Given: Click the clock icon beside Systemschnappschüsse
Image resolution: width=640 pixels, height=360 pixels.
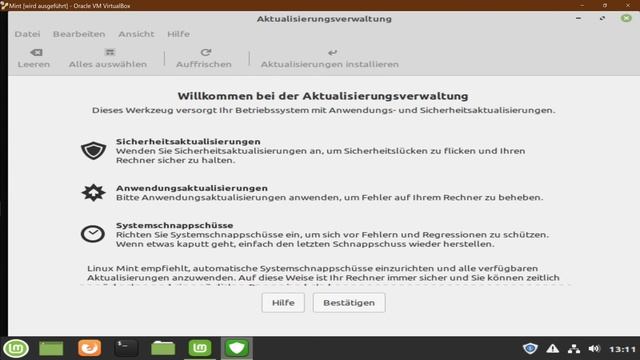Looking at the screenshot, I should point(93,234).
